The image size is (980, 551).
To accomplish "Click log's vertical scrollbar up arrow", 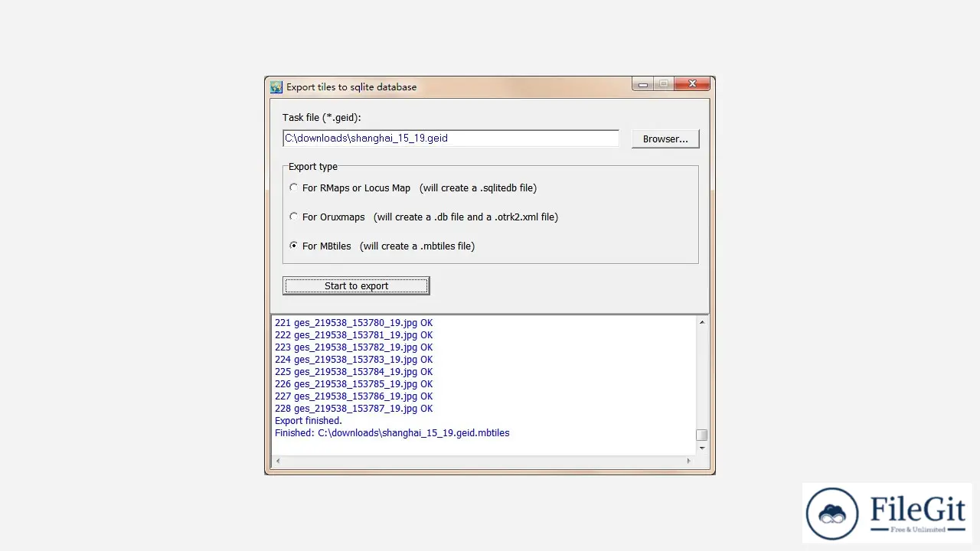I will point(702,322).
